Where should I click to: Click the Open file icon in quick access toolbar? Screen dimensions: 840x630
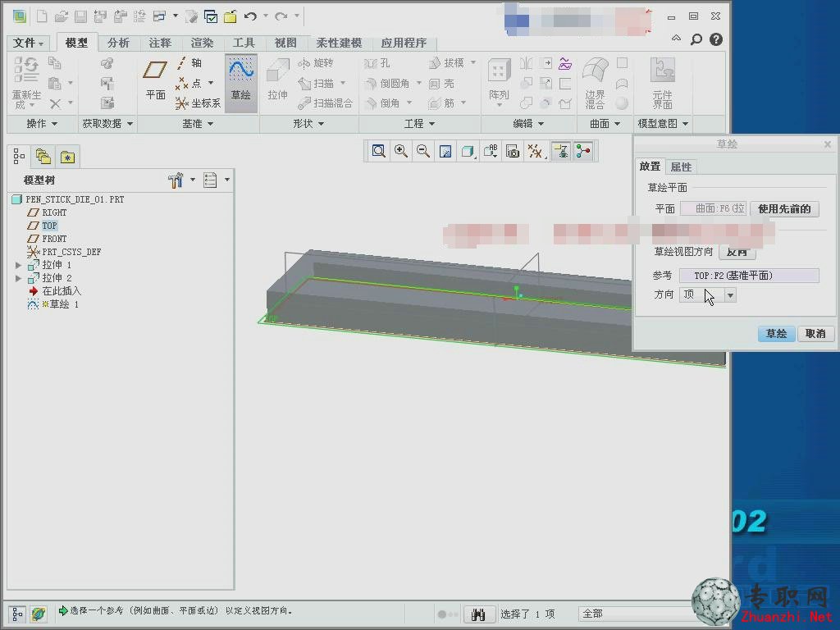point(61,16)
